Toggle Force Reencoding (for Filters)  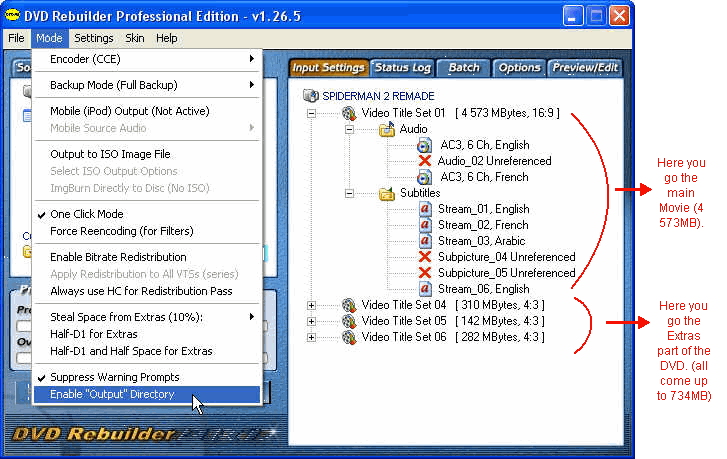click(147, 231)
